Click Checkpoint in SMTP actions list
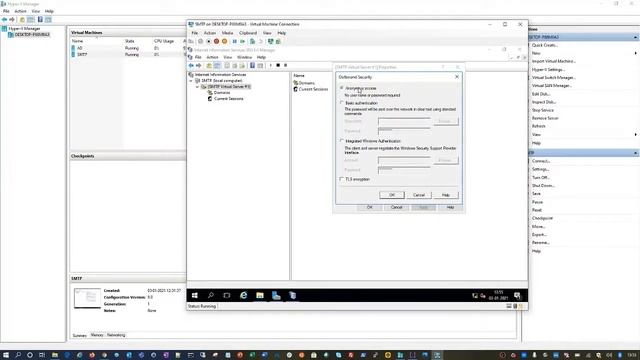 pos(542,218)
